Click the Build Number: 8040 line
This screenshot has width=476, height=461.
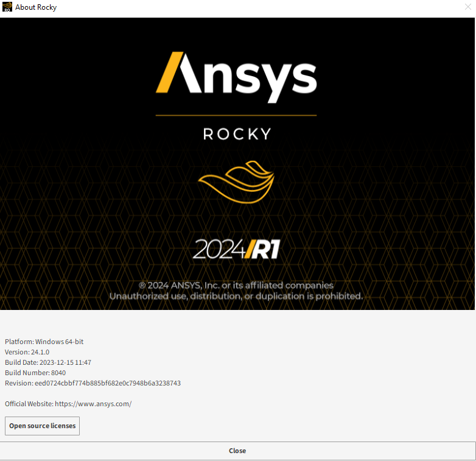[x=35, y=373]
